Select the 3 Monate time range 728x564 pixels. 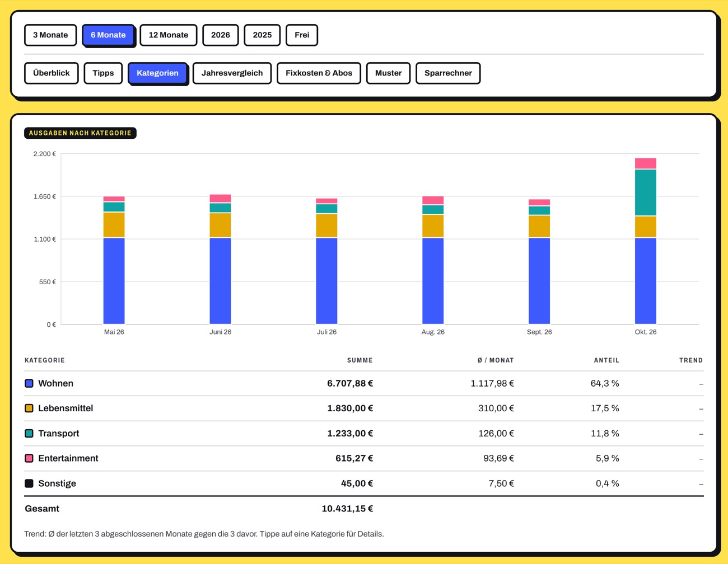pyautogui.click(x=50, y=35)
